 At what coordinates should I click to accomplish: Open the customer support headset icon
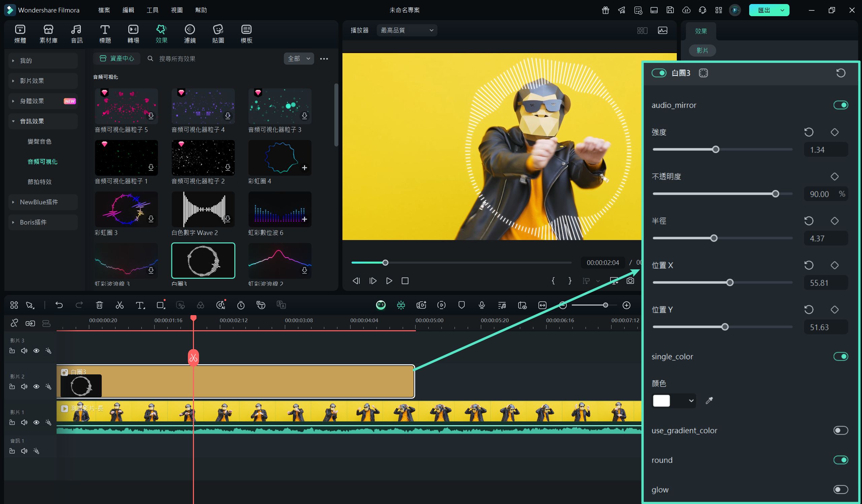coord(703,10)
